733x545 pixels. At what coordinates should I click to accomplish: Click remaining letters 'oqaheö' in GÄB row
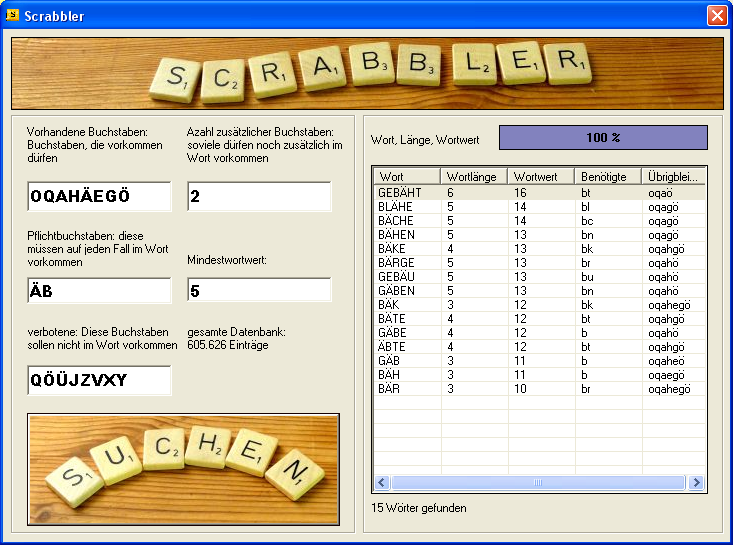pyautogui.click(x=666, y=361)
